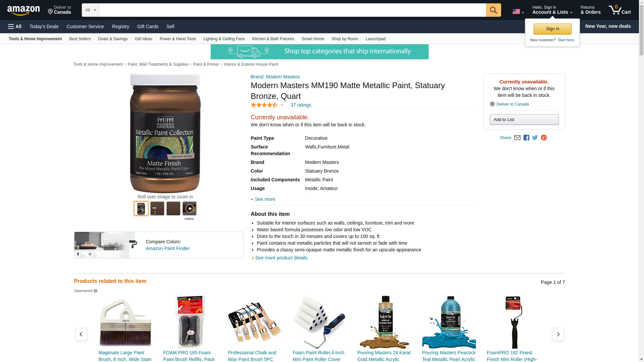Go to Amazon home via logo
The image size is (644, 362).
(23, 10)
